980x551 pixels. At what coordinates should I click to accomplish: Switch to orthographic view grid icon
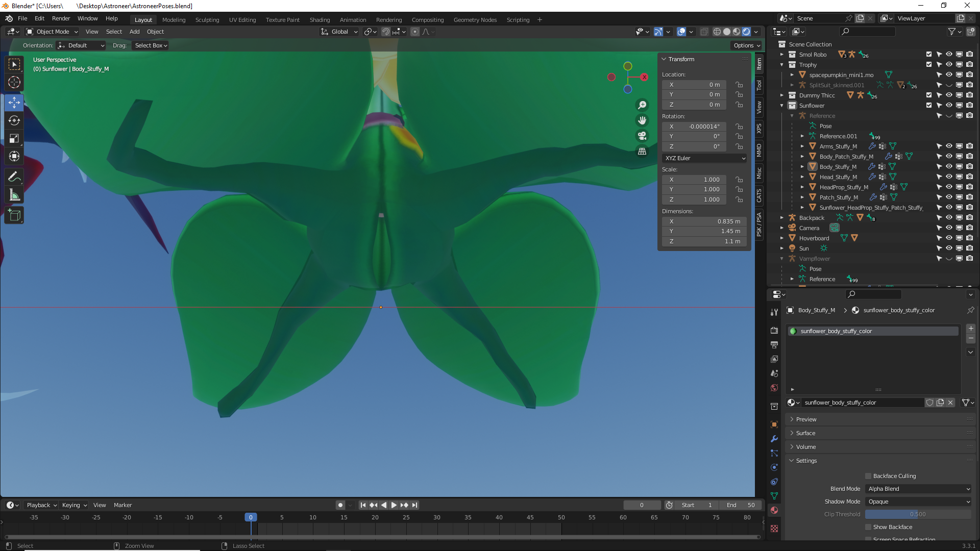coord(642,151)
